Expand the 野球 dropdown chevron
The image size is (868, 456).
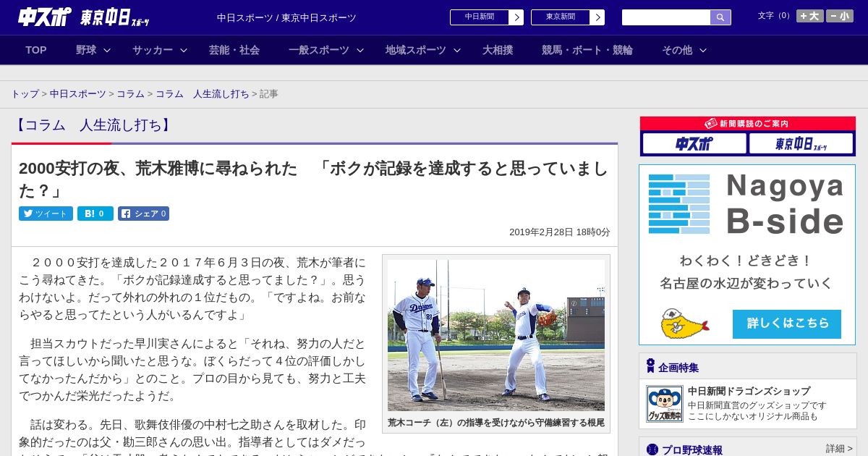[x=107, y=50]
